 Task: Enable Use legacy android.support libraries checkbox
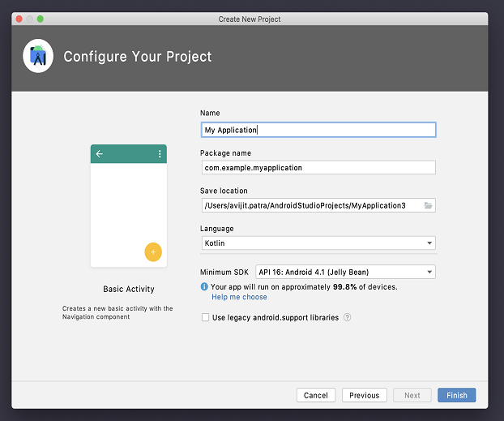tap(205, 317)
